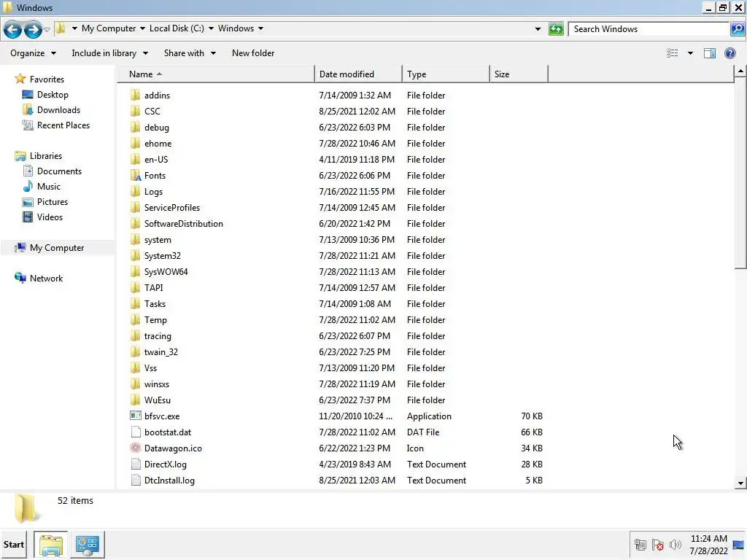Select Network in the navigation pane

pos(46,279)
